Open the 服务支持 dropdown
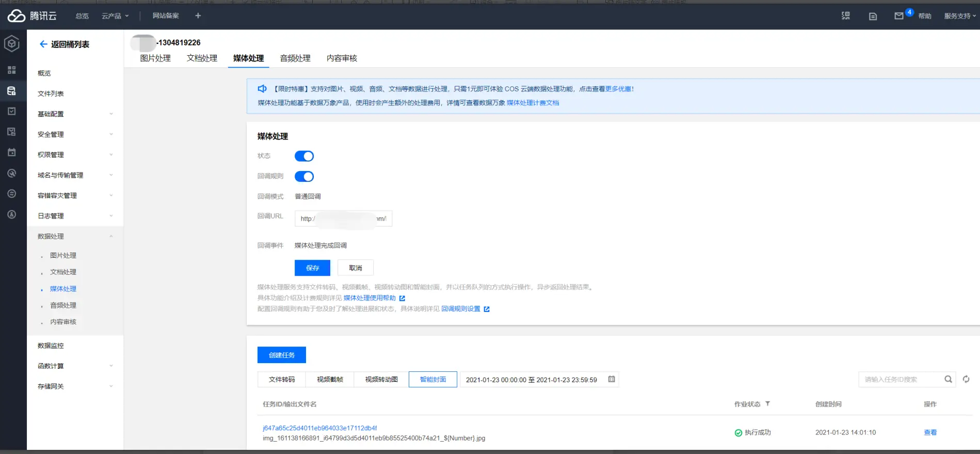Screen dimensions: 980x454 [960, 16]
